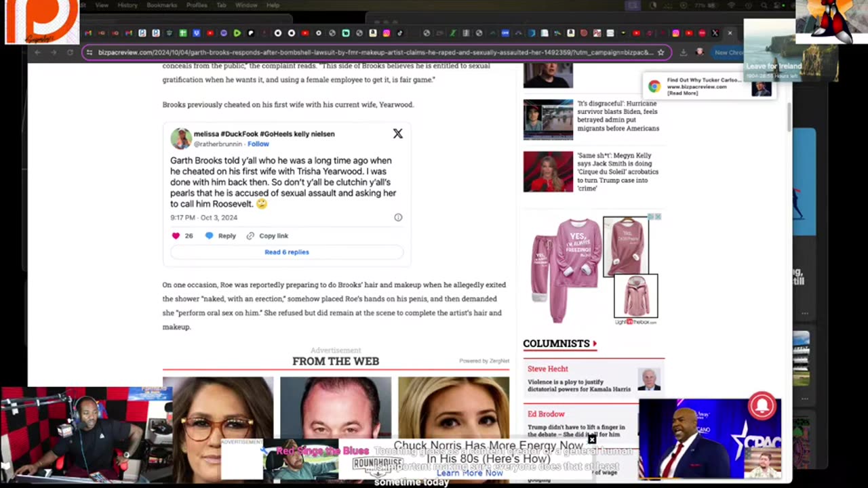Expand the COLUMNISTS section arrow
The image size is (868, 488).
pyautogui.click(x=595, y=344)
